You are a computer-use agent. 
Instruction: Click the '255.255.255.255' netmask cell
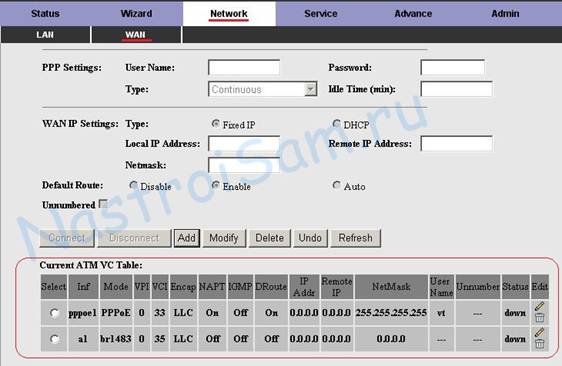click(391, 313)
